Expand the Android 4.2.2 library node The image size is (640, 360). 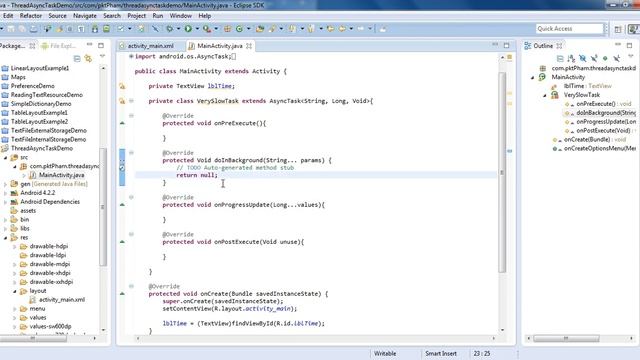pos(6,193)
